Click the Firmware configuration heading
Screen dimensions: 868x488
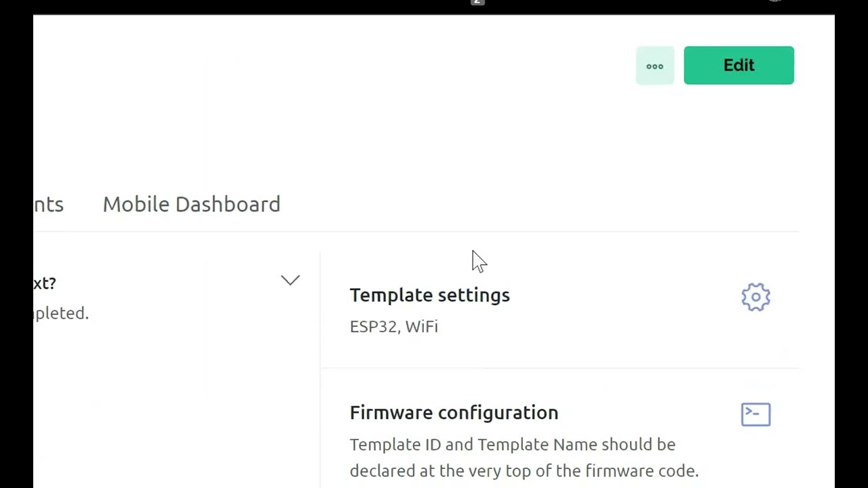tap(454, 412)
